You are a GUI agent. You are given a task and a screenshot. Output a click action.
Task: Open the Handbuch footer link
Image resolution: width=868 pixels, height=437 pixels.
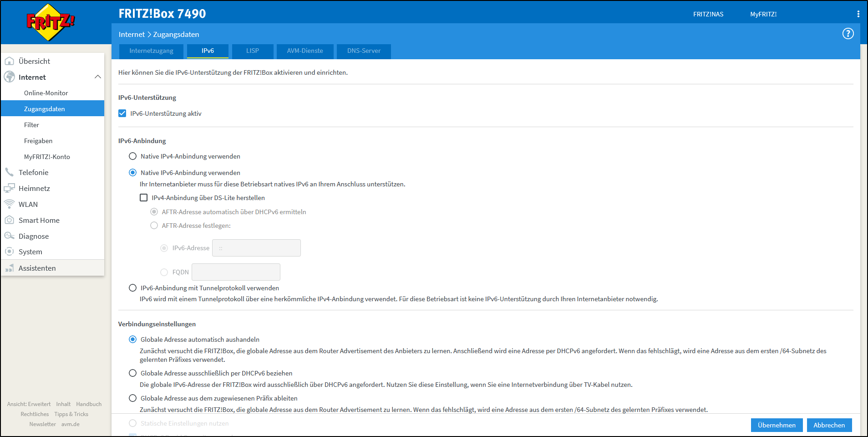pyautogui.click(x=89, y=404)
